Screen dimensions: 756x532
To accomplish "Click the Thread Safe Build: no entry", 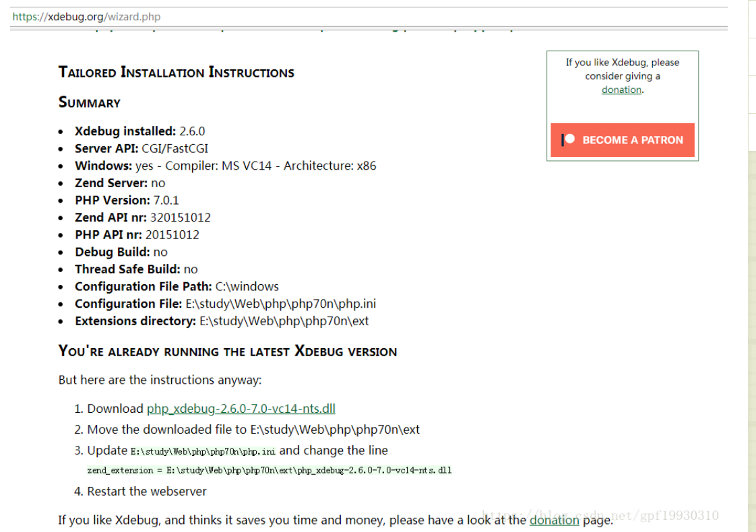I will tap(136, 269).
